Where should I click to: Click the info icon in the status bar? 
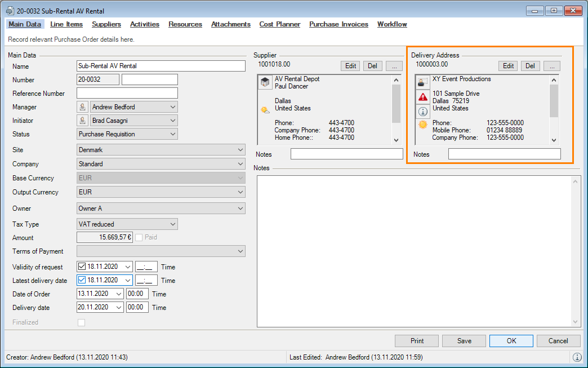[577, 357]
